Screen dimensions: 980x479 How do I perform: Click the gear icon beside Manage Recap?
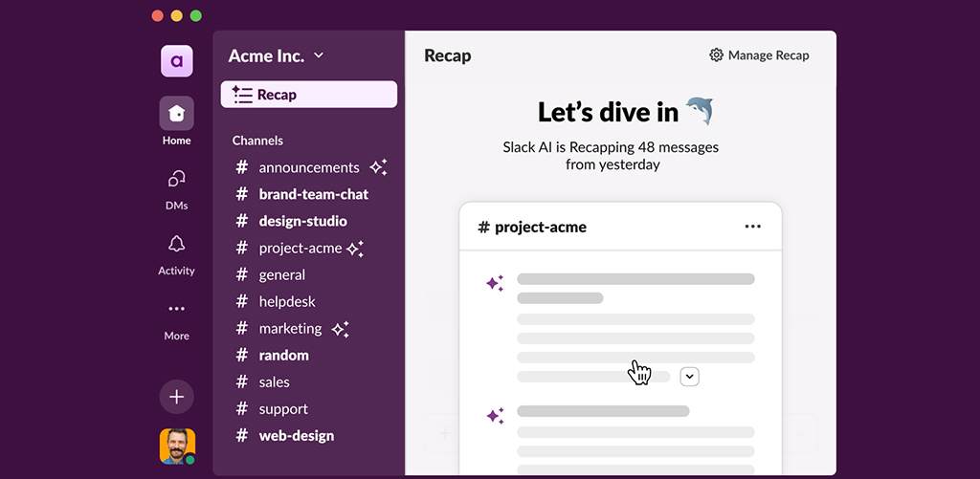point(716,55)
